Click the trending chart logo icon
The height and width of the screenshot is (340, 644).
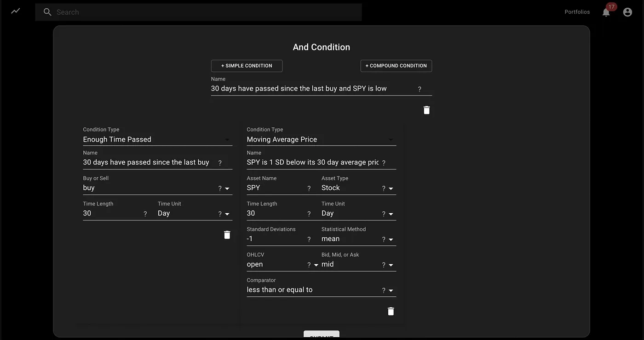(x=16, y=11)
